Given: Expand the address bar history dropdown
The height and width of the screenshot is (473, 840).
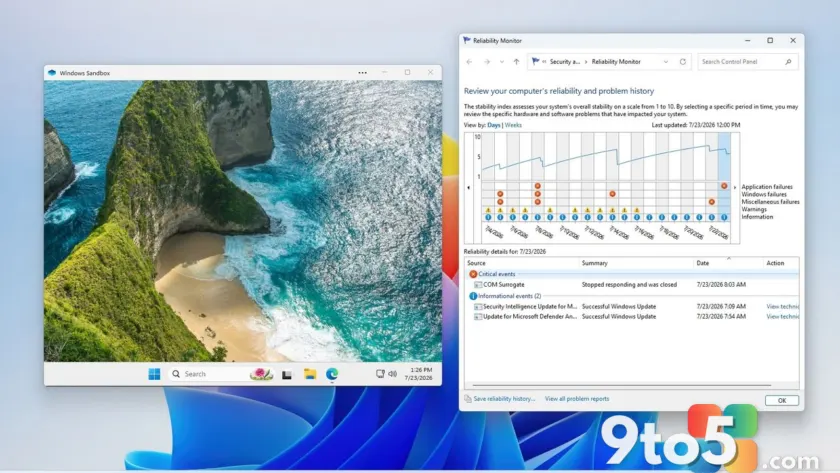Looking at the screenshot, I should pos(665,62).
